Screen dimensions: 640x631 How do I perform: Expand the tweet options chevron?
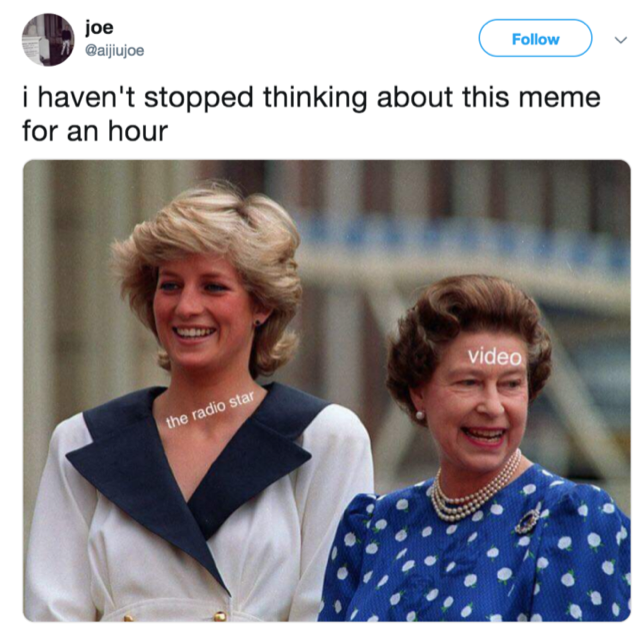(x=620, y=40)
